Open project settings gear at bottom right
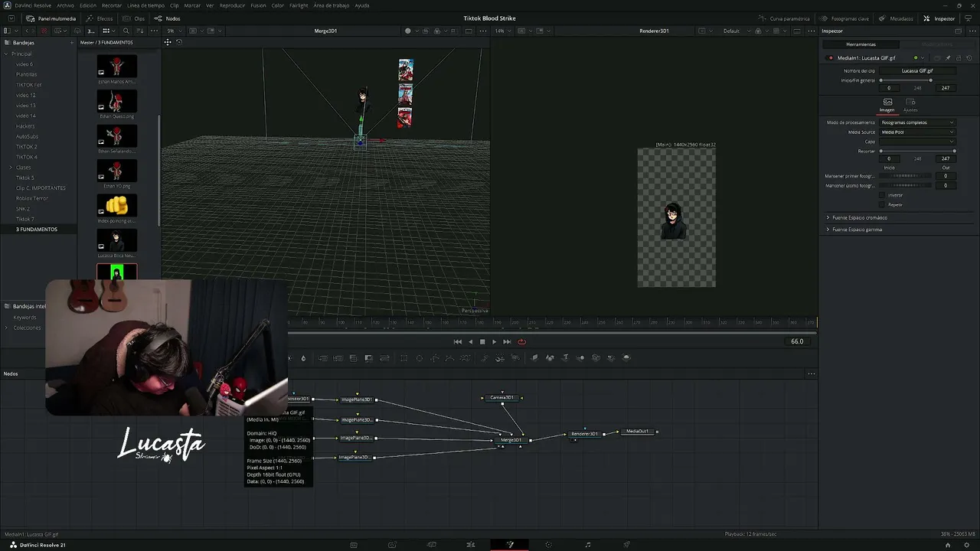This screenshot has width=980, height=551. 965,545
